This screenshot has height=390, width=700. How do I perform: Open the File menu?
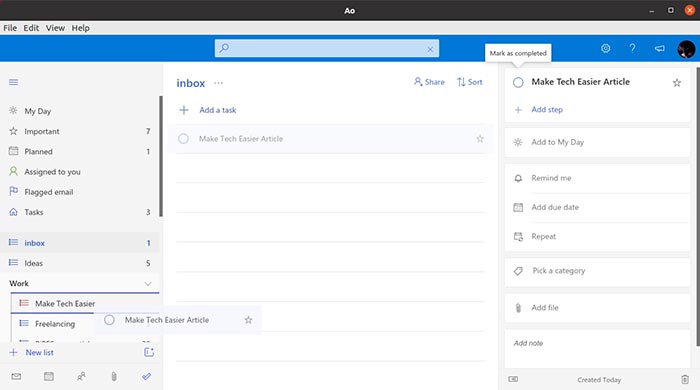pyautogui.click(x=10, y=28)
